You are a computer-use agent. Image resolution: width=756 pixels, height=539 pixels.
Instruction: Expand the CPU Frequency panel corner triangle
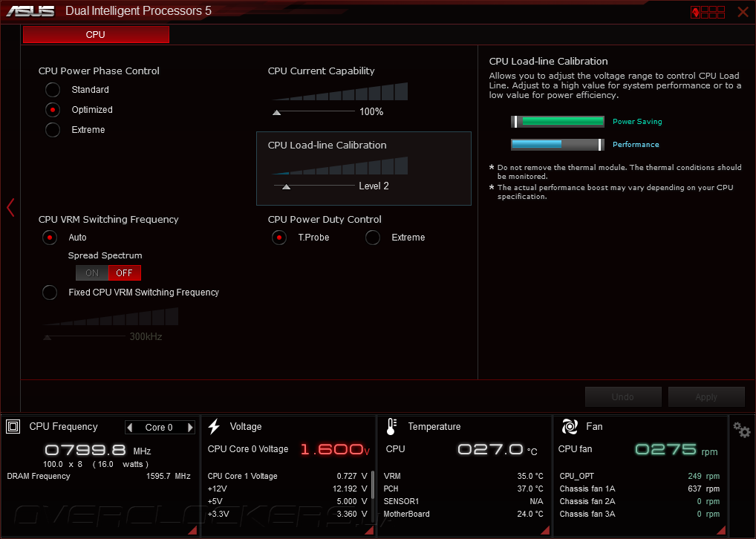[x=192, y=530]
